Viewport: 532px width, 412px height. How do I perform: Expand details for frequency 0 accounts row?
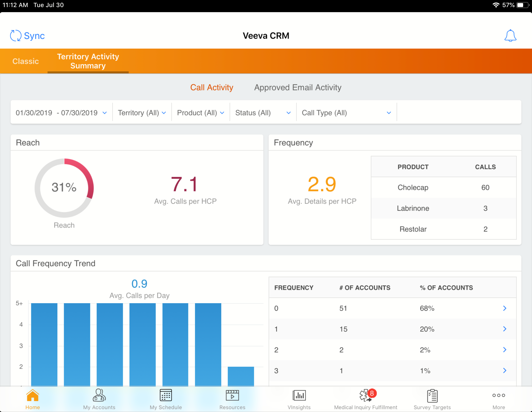(505, 308)
